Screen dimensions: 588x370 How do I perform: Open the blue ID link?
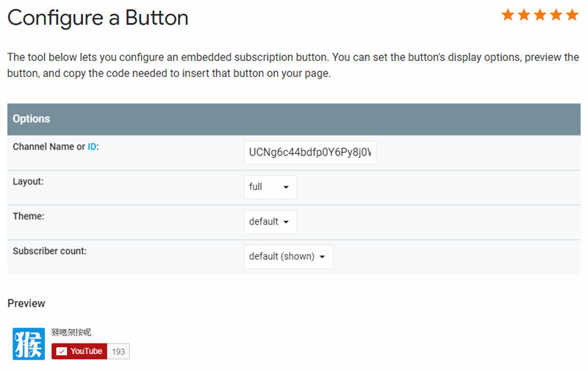click(92, 147)
